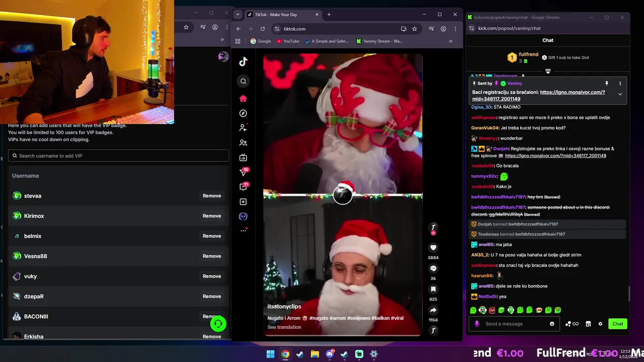Pin icon on Vanimy's pinned message
This screenshot has height=362, width=644.
(x=607, y=83)
